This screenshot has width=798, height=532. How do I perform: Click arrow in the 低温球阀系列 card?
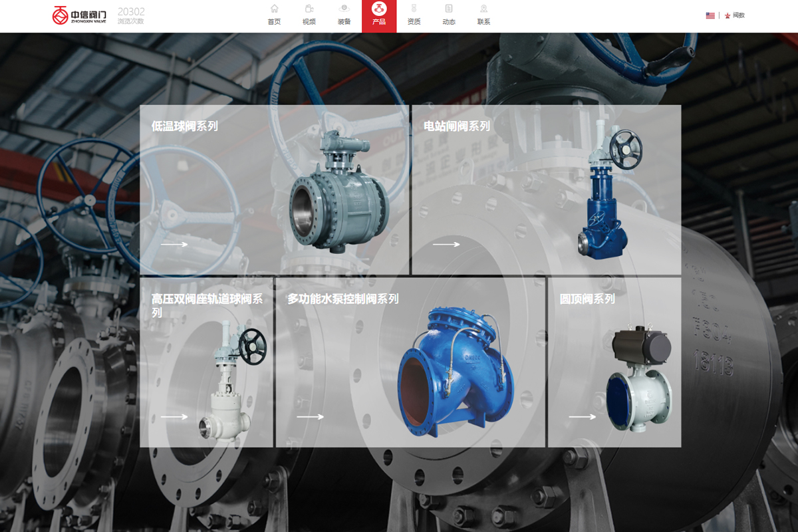point(174,244)
